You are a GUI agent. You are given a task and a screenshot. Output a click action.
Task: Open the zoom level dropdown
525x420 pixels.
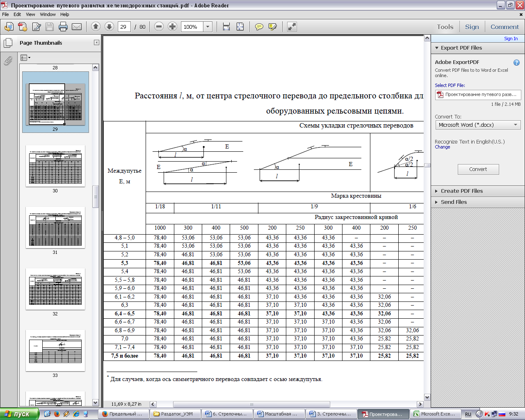point(208,27)
